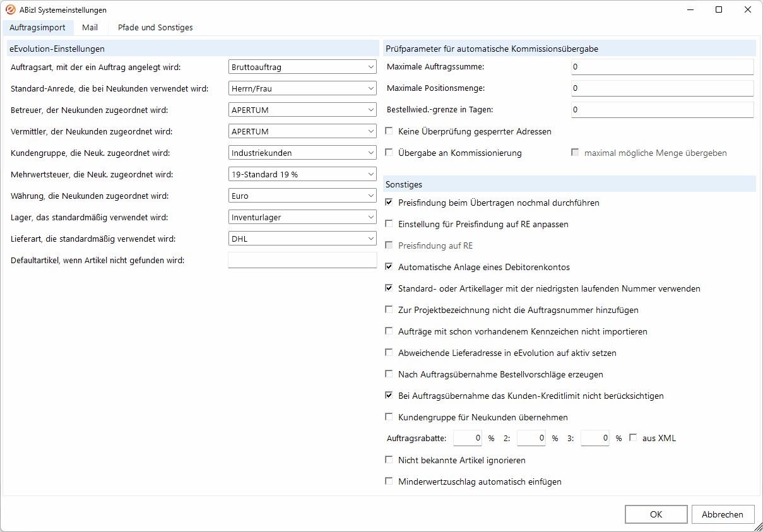Expand the Lieferart dropdown showing DHL
763x532 pixels.
coord(302,239)
